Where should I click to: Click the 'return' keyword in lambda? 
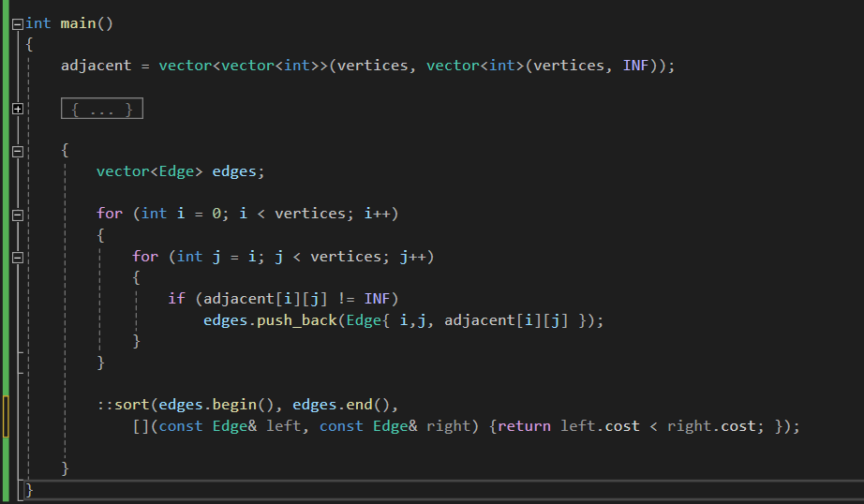(x=524, y=426)
